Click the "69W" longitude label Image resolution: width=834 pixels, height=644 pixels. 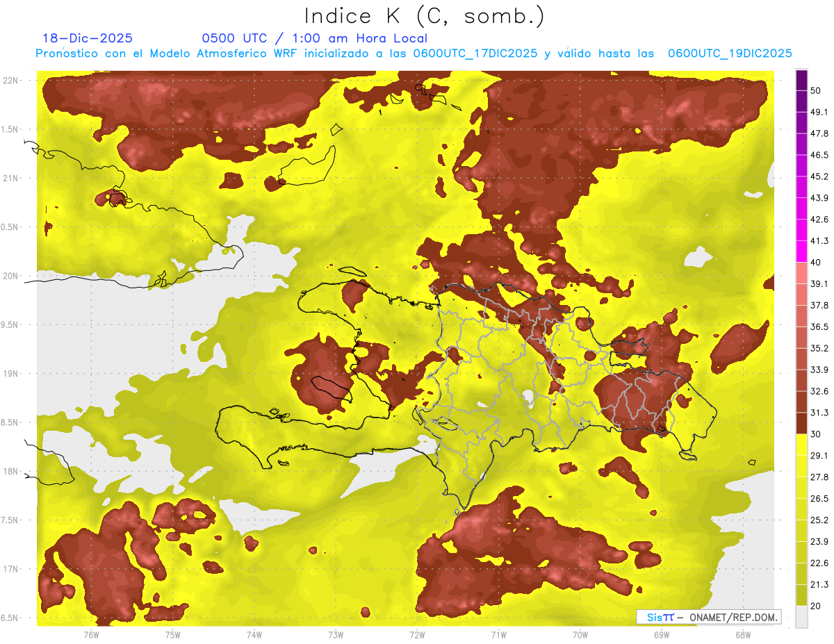[x=662, y=634]
